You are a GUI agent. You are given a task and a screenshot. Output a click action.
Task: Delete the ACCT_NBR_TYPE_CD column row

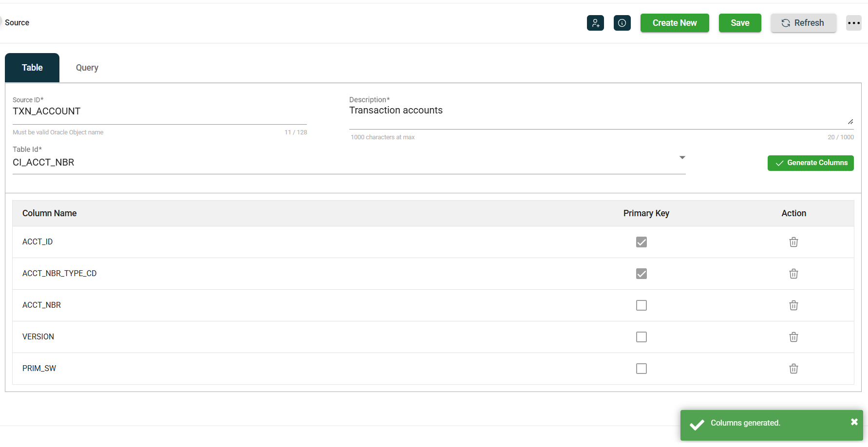[793, 274]
